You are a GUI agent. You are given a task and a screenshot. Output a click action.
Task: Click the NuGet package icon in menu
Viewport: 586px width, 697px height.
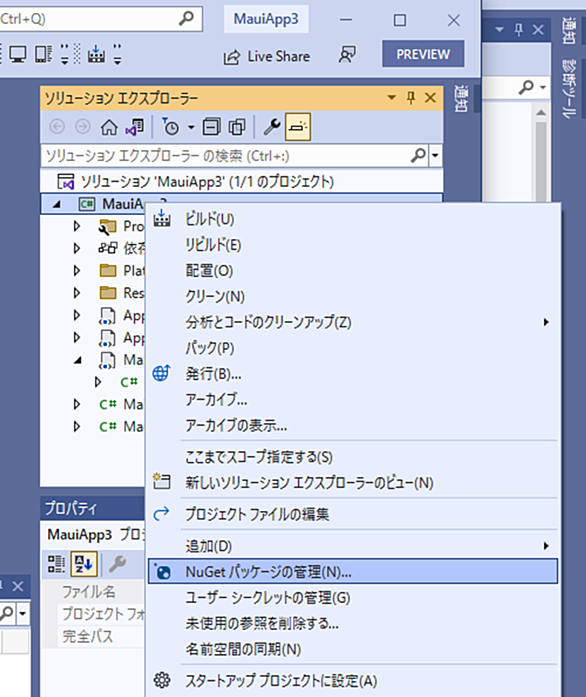tap(162, 571)
